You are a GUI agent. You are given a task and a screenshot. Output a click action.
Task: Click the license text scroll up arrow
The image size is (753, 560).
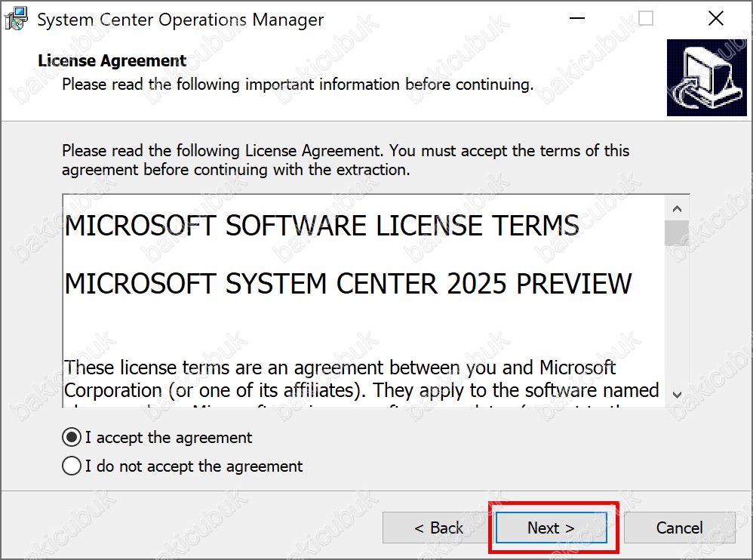677,208
